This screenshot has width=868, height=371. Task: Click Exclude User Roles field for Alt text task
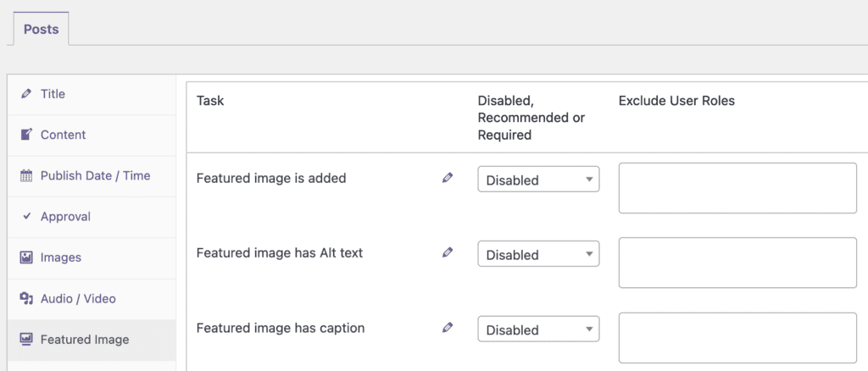[x=737, y=263]
